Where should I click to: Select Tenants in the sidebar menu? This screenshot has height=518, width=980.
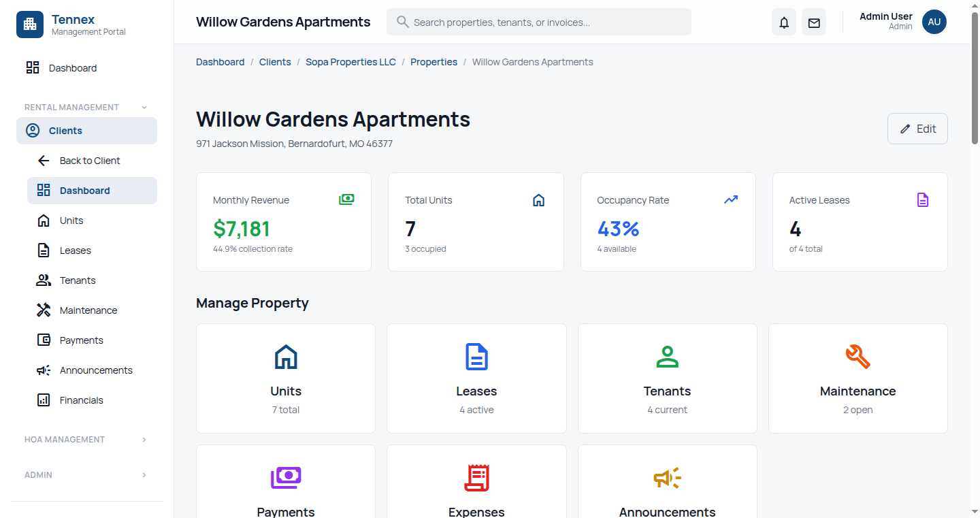pos(78,280)
